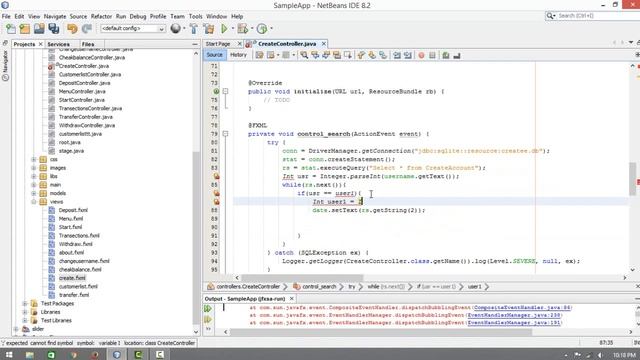Select DepositController.java in project tree
Image resolution: width=640 pixels, height=360 pixels.
pos(84,83)
